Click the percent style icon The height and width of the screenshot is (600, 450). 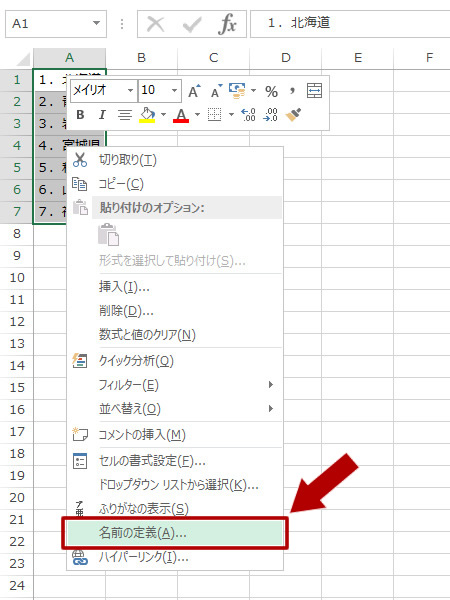coord(271,91)
